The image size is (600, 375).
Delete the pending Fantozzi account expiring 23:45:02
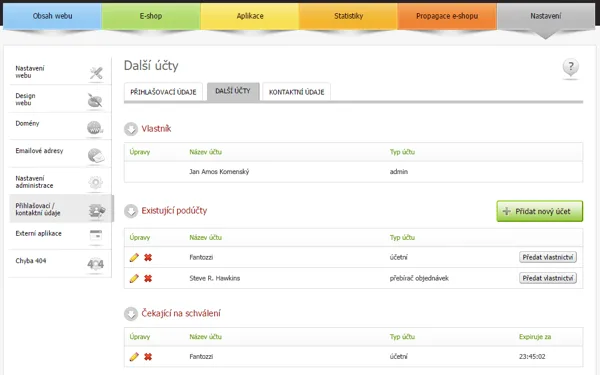[x=148, y=357]
